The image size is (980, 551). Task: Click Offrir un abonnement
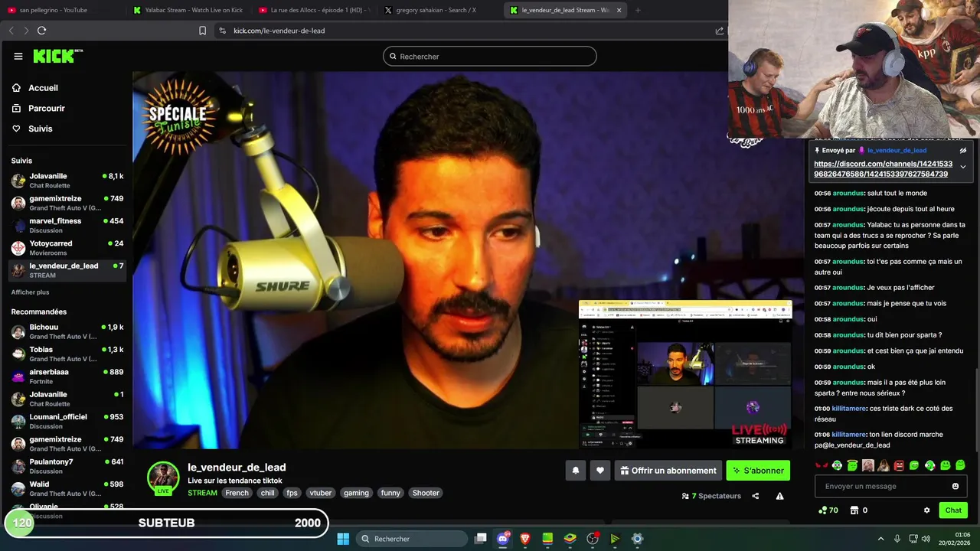668,471
